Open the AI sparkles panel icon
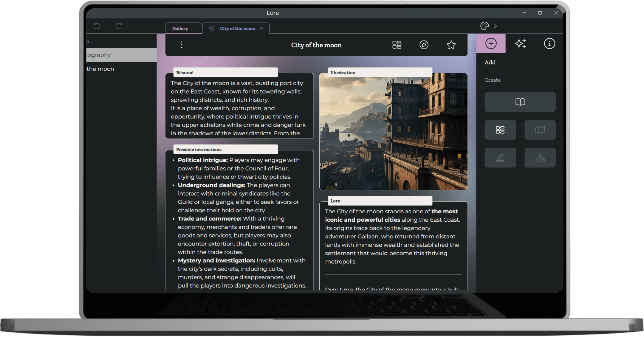 tap(521, 44)
